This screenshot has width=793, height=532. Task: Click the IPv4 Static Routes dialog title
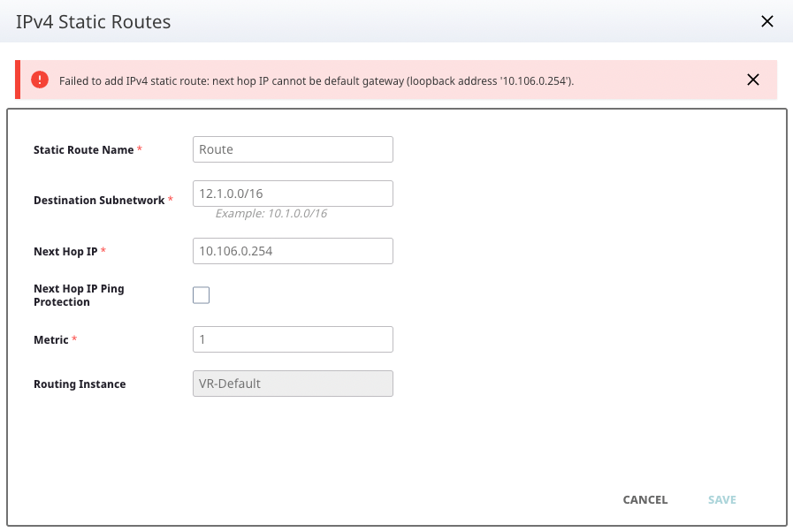pyautogui.click(x=94, y=22)
